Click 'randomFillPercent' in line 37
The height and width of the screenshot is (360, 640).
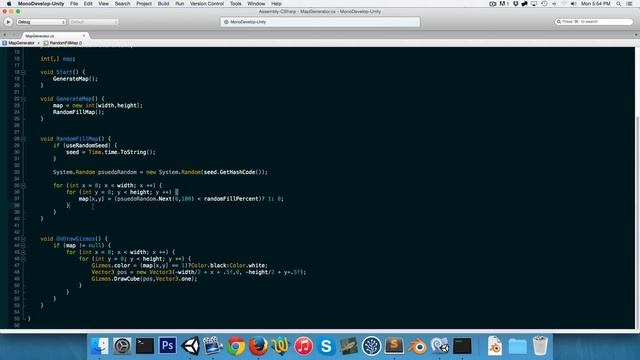pos(231,199)
